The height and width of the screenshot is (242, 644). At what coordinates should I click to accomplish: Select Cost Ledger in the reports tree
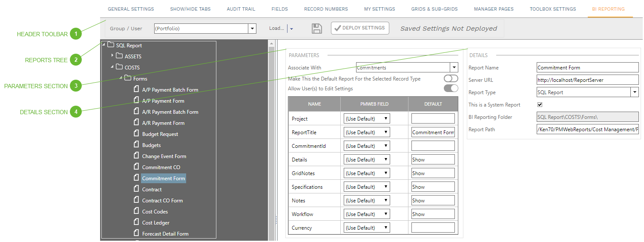pyautogui.click(x=156, y=222)
